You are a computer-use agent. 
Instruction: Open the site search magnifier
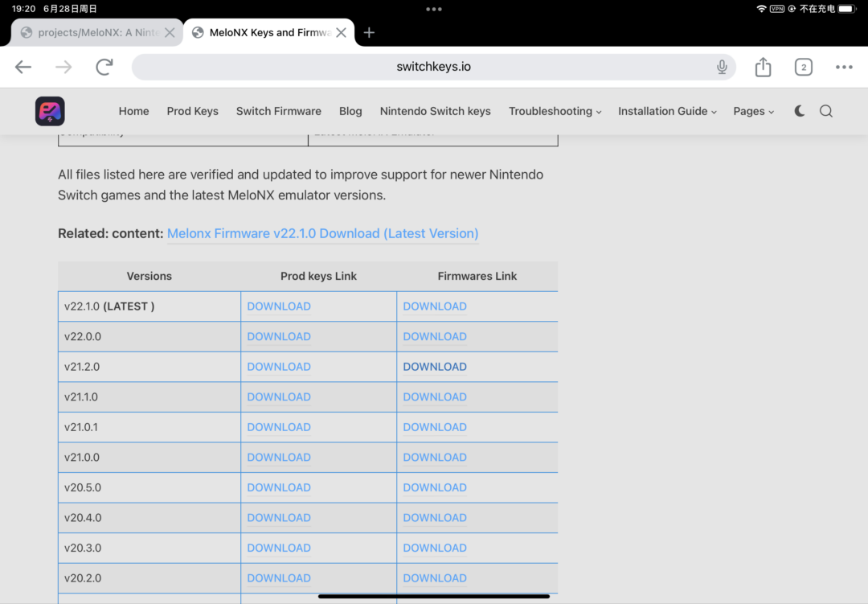point(826,111)
